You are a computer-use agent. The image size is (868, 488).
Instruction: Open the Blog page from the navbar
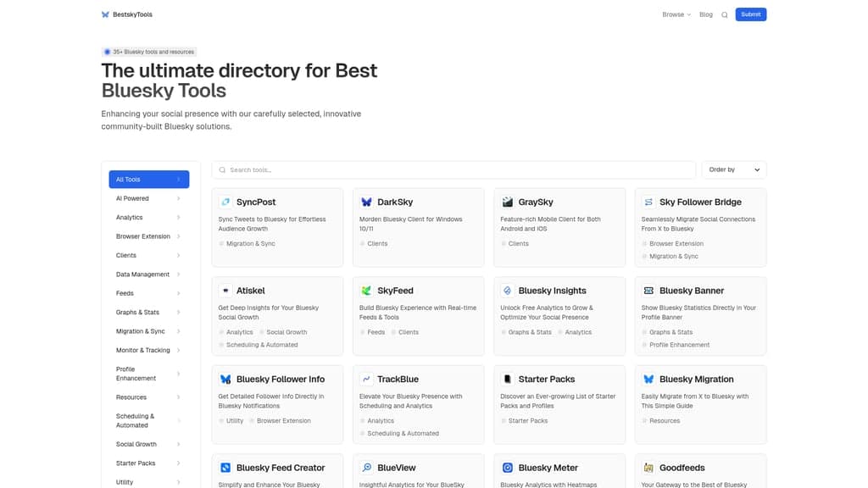click(705, 14)
